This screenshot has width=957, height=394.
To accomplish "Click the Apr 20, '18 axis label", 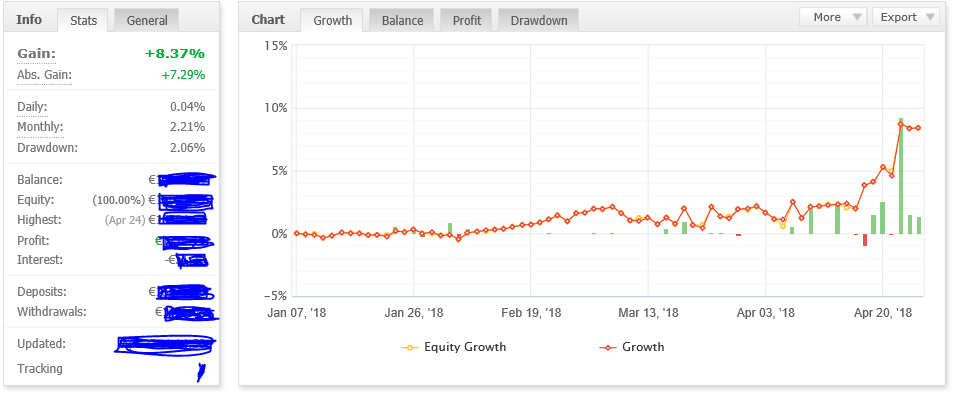I will (x=883, y=313).
